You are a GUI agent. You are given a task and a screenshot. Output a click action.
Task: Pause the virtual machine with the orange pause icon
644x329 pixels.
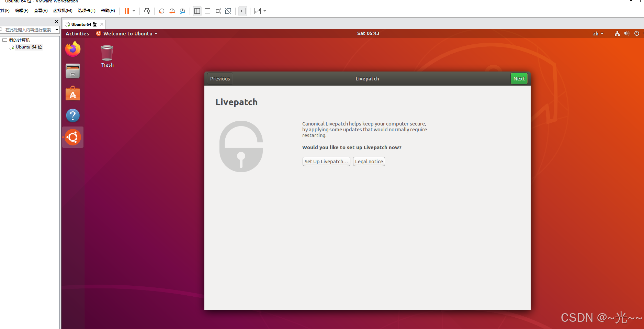(x=127, y=11)
